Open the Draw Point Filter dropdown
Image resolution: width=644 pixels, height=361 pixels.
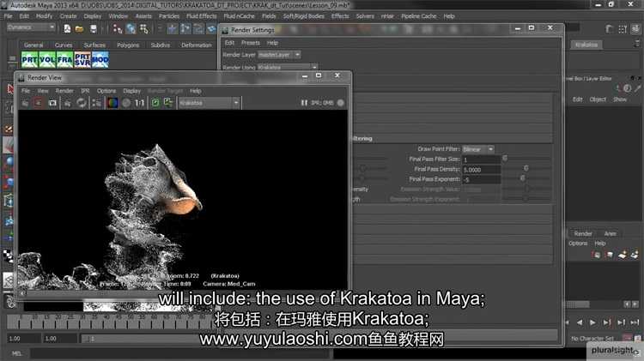[478, 149]
